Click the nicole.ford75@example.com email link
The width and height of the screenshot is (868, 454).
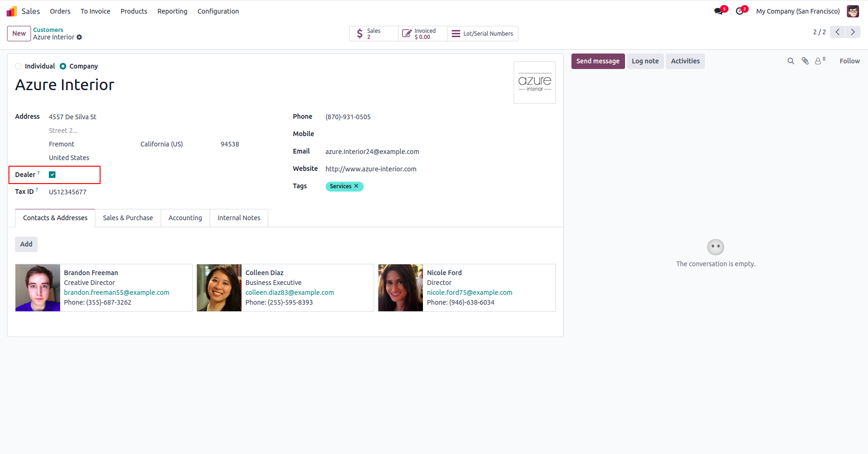[469, 292]
